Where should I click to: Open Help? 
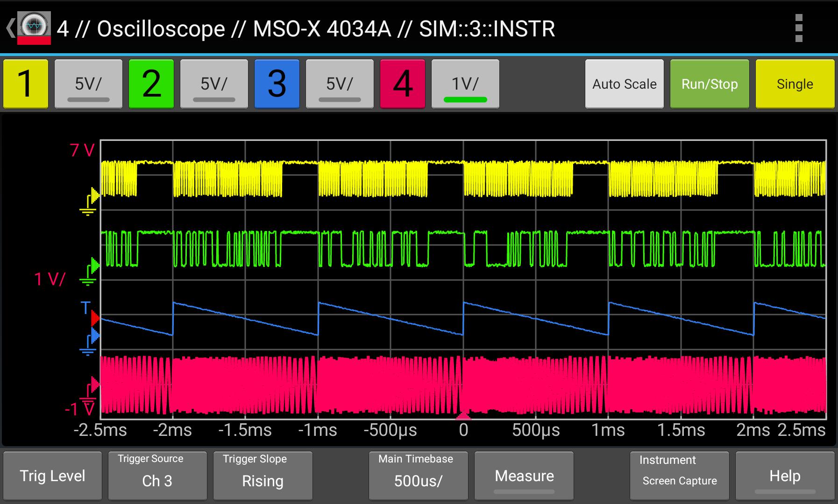784,476
